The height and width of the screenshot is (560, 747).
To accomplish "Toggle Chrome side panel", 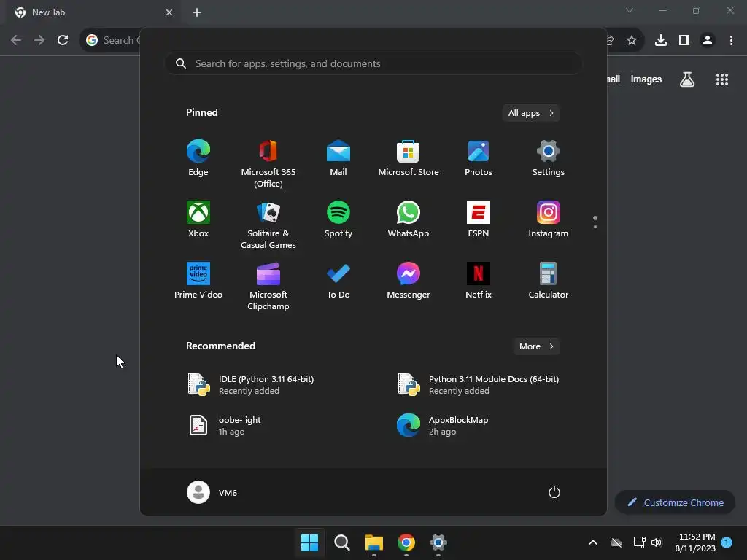I will pyautogui.click(x=684, y=40).
